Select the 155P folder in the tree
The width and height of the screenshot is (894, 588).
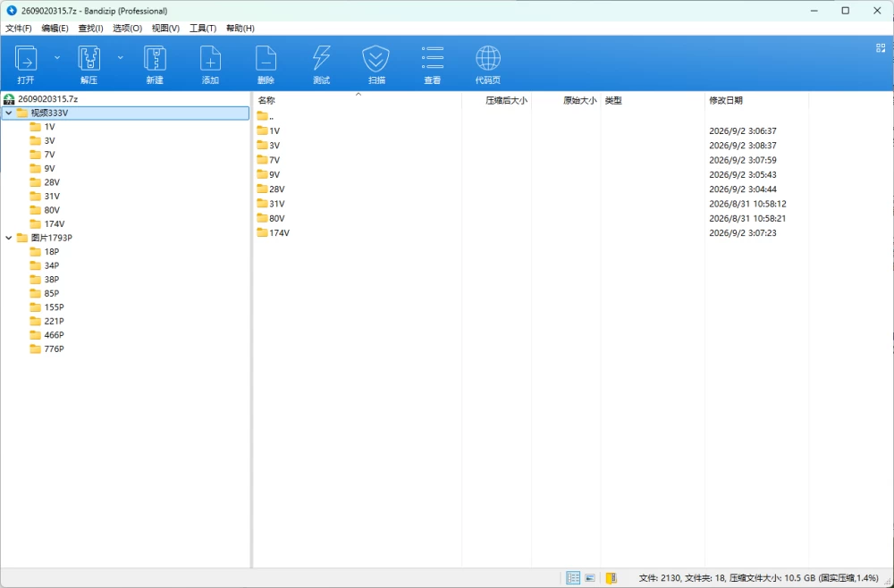55,307
